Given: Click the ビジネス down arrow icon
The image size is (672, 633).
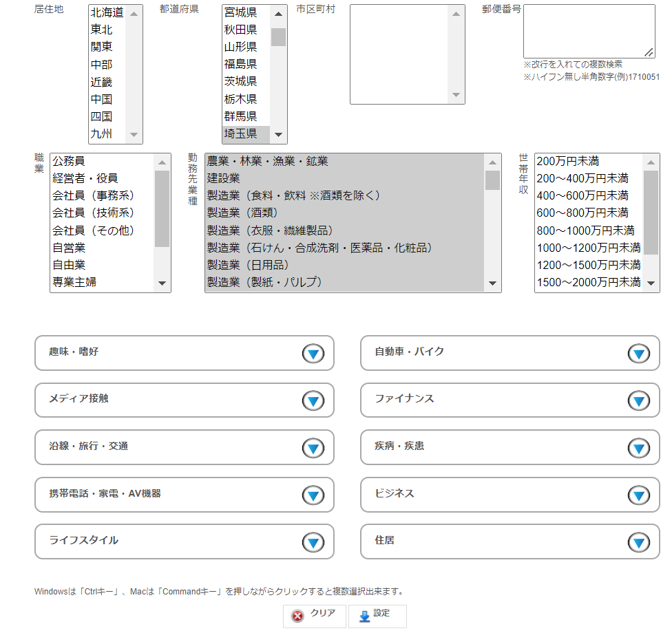Looking at the screenshot, I should pos(638,495).
